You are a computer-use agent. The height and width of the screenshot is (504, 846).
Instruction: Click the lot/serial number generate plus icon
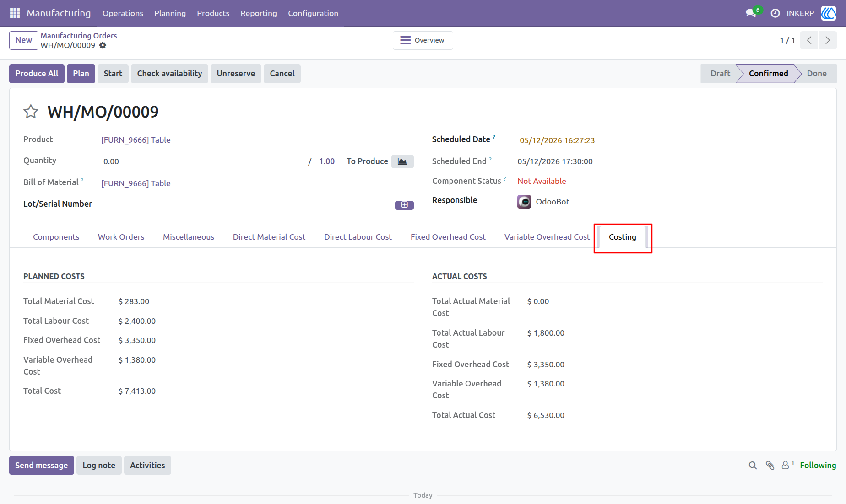404,205
